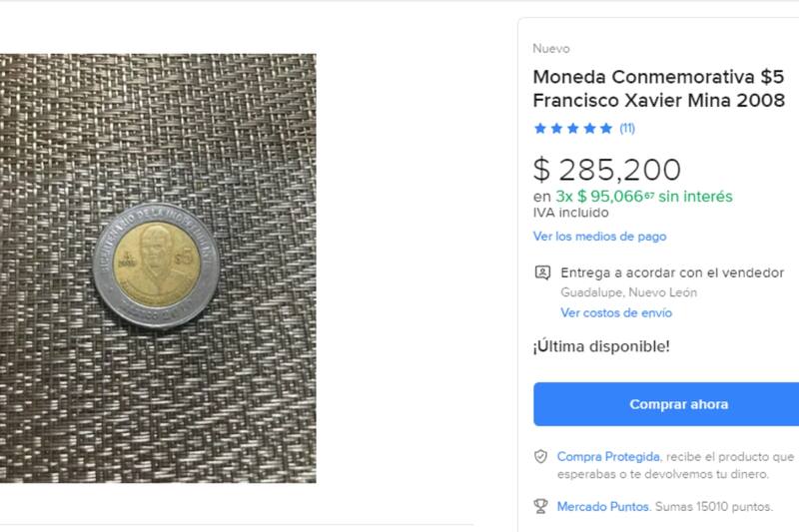Click the $ 285,200 price

click(x=607, y=170)
